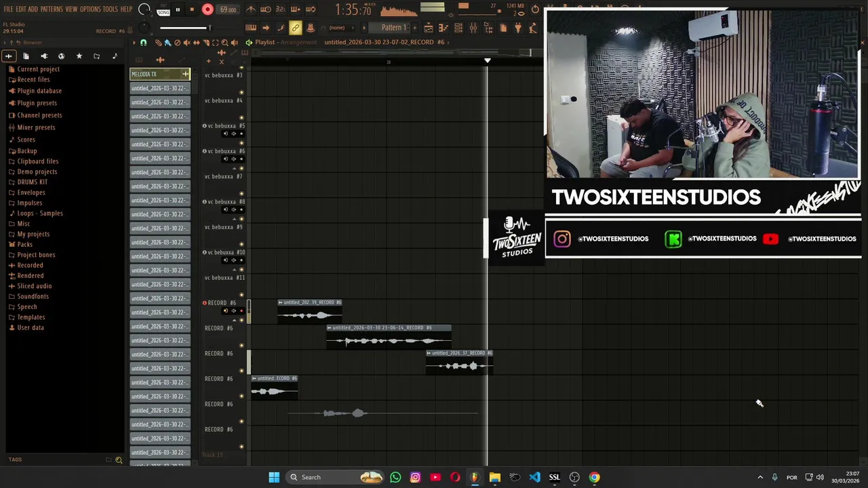The image size is (868, 488).
Task: Select clip untitled_2026-03-30 23-06-14_RECORD #6
Action: point(389,338)
